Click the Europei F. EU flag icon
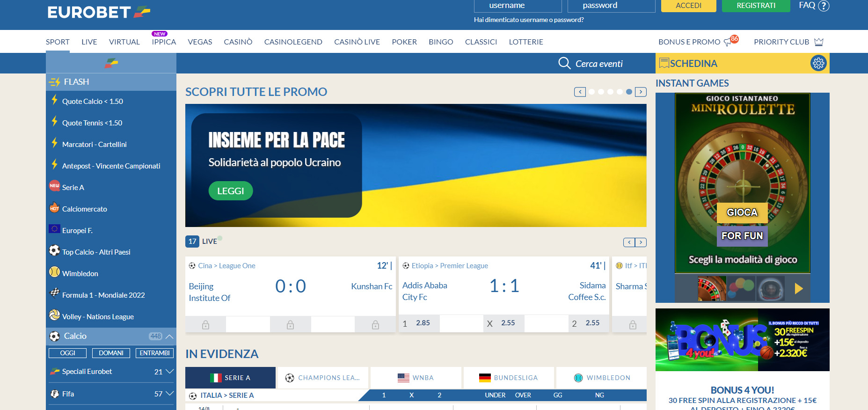This screenshot has width=868, height=410. pyautogui.click(x=54, y=229)
